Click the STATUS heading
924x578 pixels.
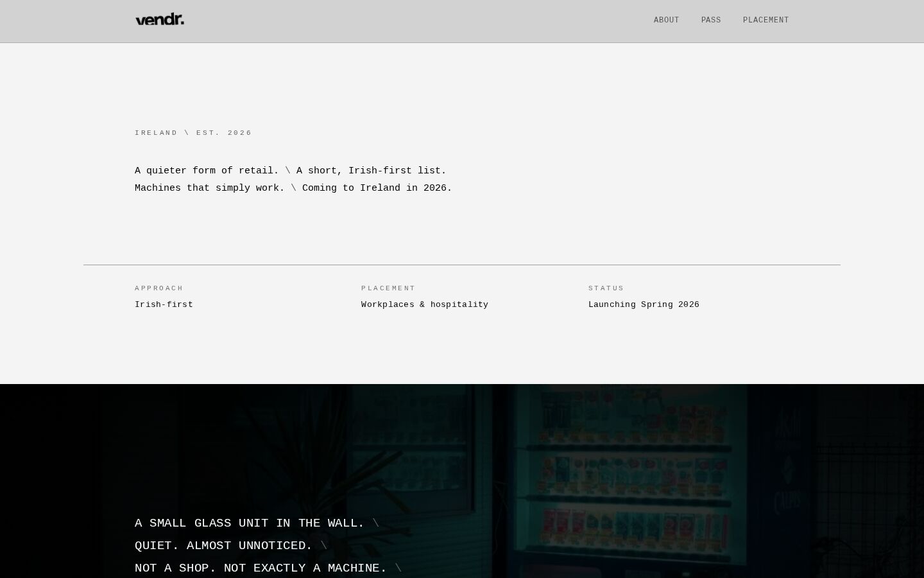[x=606, y=288]
